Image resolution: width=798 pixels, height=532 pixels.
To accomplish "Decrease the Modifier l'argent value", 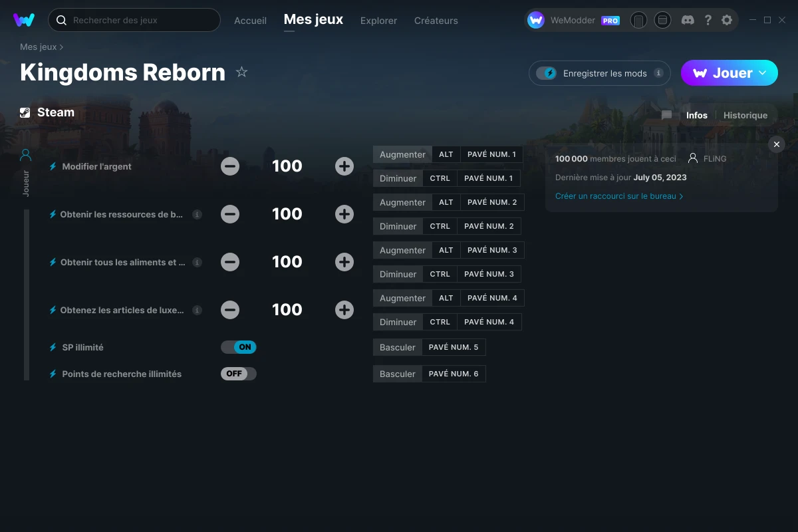I will (x=230, y=166).
